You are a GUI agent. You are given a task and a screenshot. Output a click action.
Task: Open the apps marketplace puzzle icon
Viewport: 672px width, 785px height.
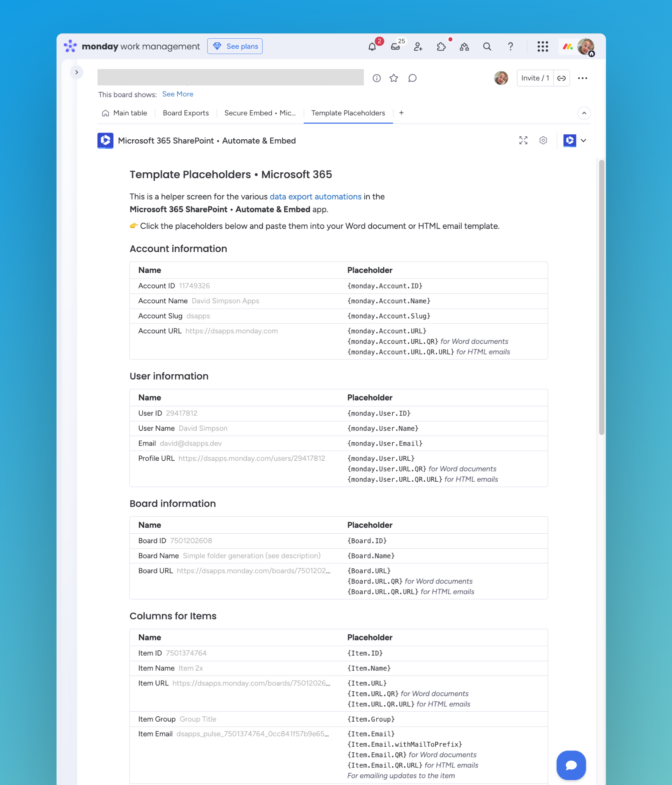coord(441,47)
